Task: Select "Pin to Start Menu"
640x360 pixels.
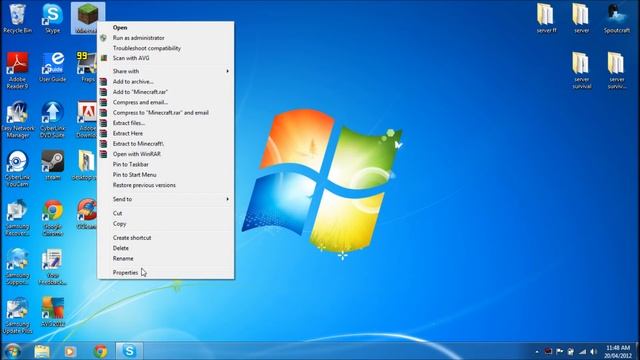Action: pos(166,175)
